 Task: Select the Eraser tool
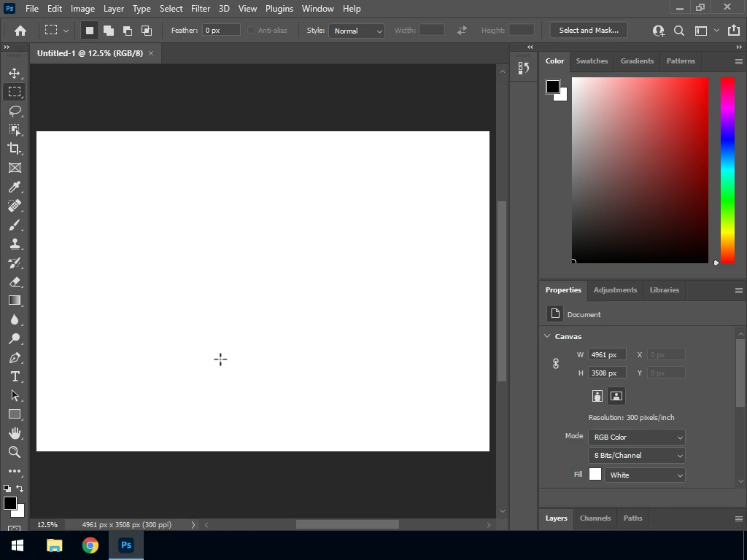pos(15,281)
